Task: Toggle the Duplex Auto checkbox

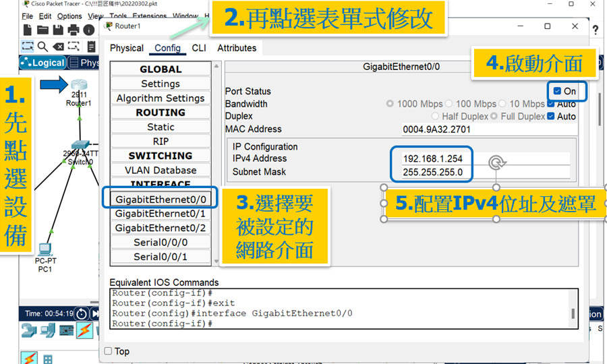Action: point(551,116)
